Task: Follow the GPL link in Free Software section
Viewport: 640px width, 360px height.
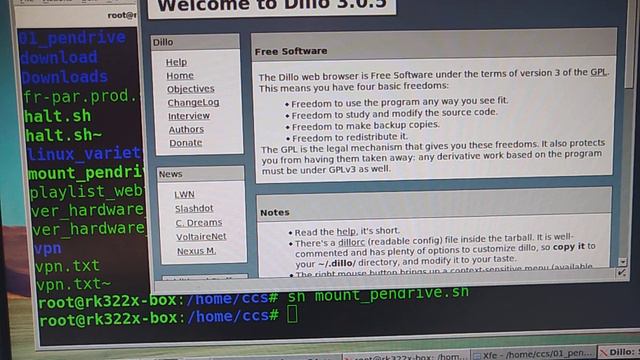Action: 599,72
